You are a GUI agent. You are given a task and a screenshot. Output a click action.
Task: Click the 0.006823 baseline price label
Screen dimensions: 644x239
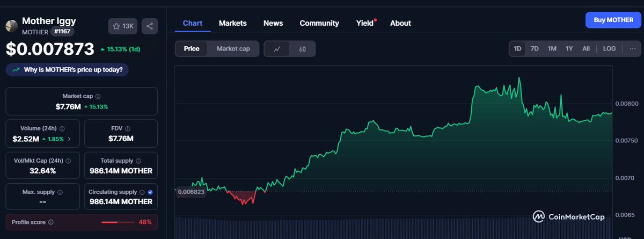191,191
